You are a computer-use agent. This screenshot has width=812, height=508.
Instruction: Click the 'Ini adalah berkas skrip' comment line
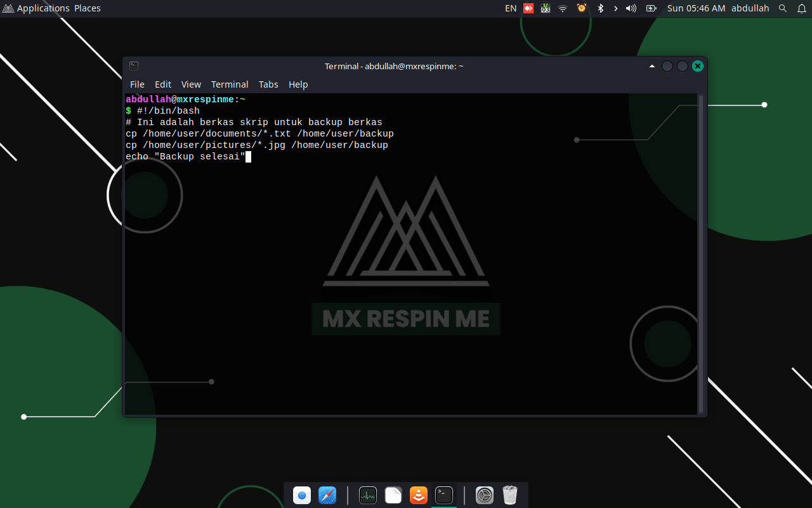coord(254,122)
